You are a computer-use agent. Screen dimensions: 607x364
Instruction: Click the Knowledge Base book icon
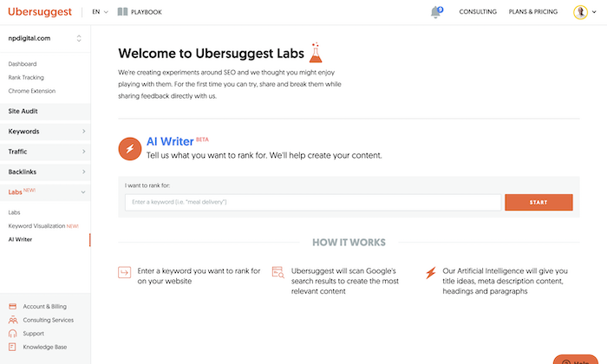tap(12, 347)
